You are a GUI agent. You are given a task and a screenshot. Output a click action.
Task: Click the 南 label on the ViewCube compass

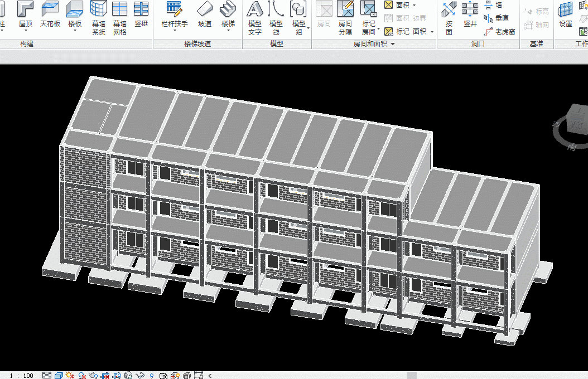click(571, 147)
